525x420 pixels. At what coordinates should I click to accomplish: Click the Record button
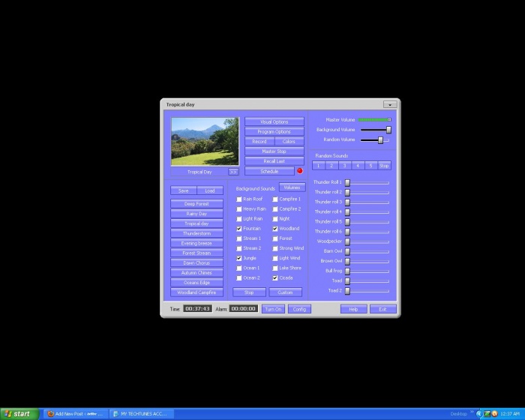(x=259, y=141)
